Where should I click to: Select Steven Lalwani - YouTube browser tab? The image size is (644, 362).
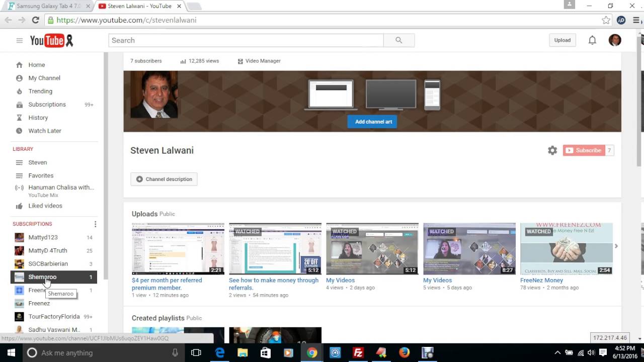coord(141,6)
